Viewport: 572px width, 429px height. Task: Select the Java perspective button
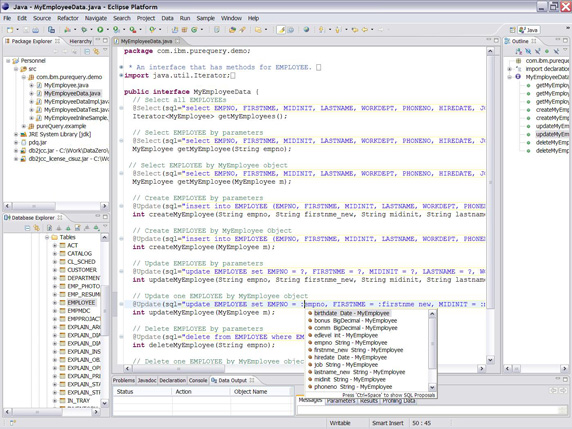529,30
